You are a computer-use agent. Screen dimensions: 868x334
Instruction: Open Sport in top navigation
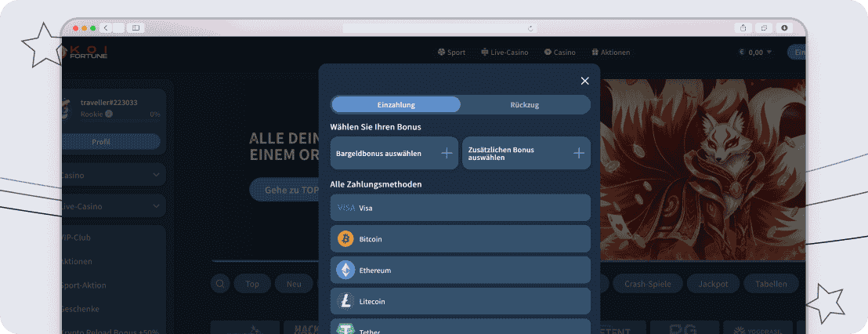click(451, 53)
